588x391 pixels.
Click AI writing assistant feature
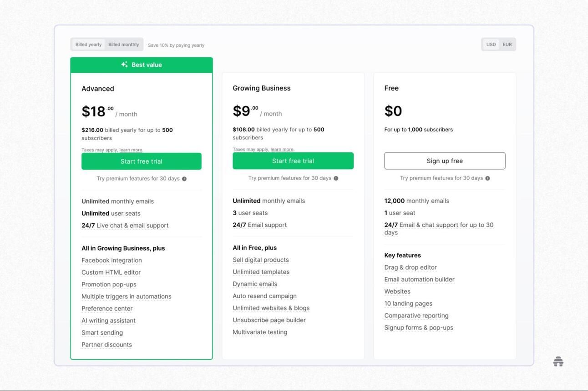[108, 321]
